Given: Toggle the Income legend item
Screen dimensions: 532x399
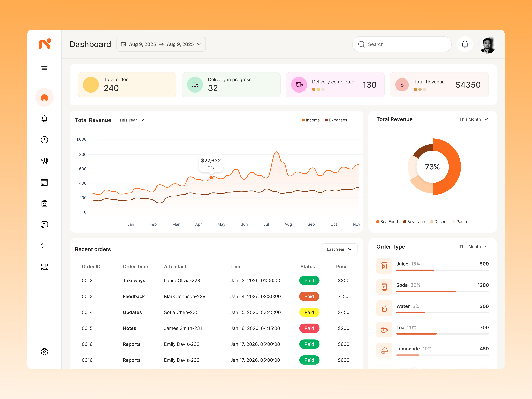Looking at the screenshot, I should click(x=311, y=120).
